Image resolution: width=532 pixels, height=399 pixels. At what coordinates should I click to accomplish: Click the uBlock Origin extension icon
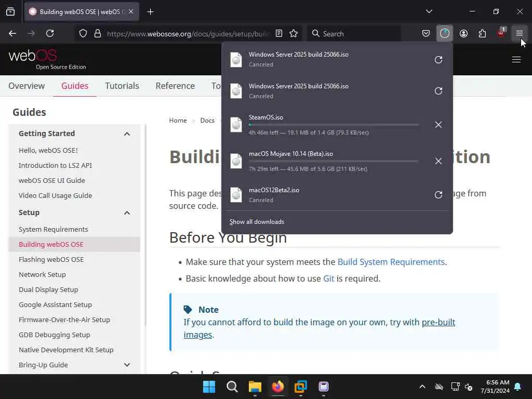coord(501,33)
